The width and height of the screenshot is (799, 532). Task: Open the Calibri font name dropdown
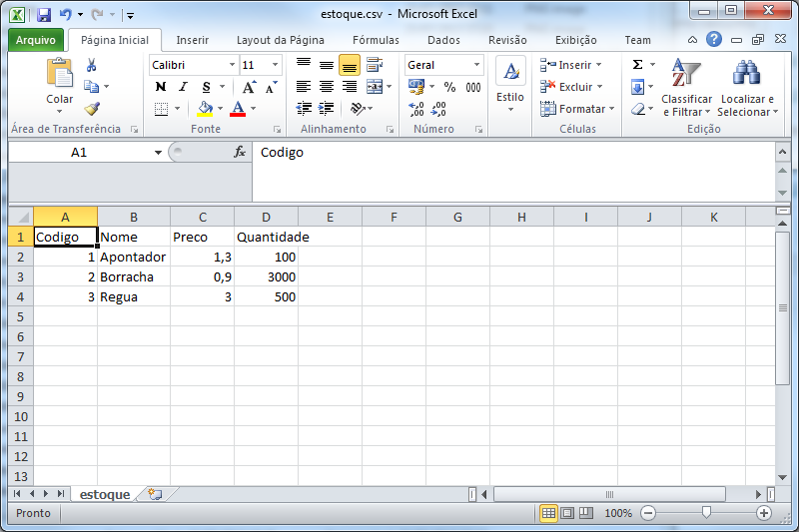[232, 65]
